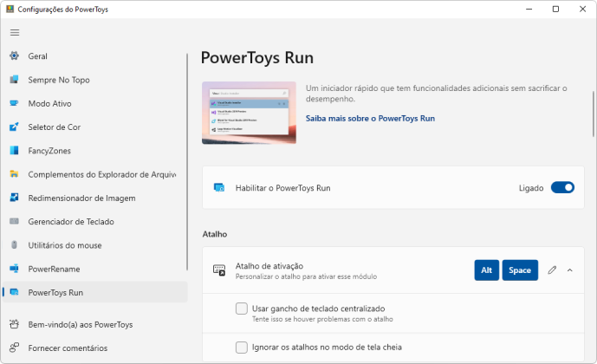Click the Utilitários do mouse icon
This screenshot has width=597, height=364.
point(14,244)
